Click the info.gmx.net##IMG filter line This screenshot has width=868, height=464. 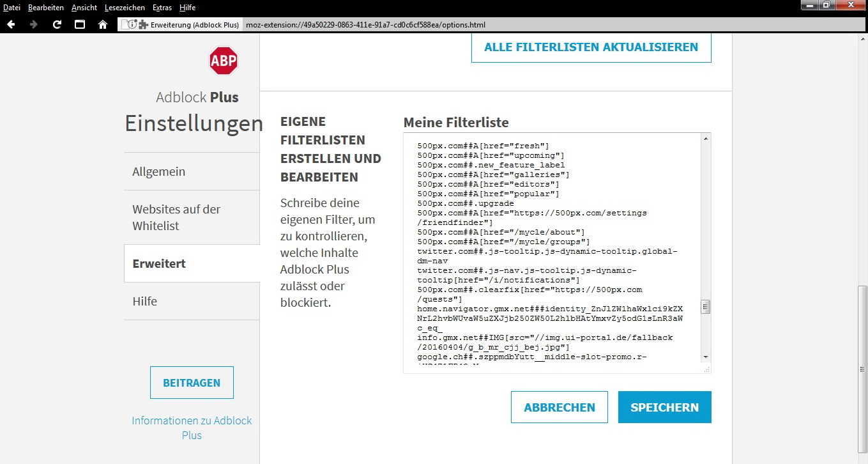pyautogui.click(x=545, y=342)
